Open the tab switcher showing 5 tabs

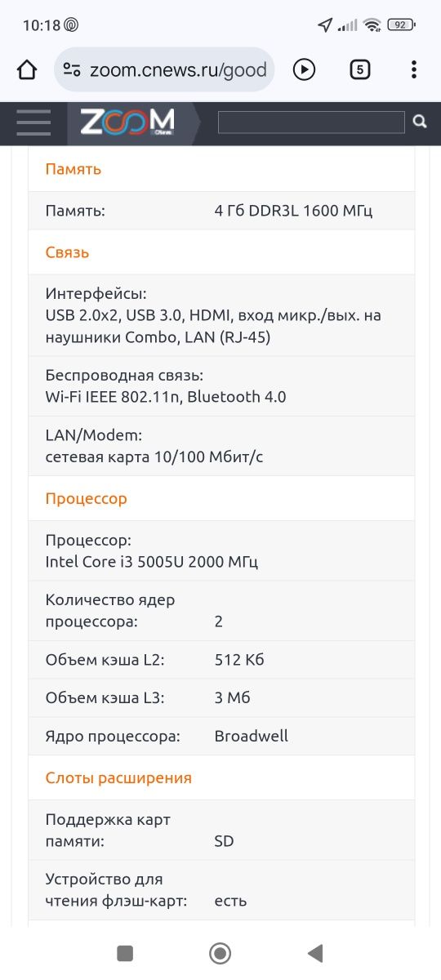(359, 69)
